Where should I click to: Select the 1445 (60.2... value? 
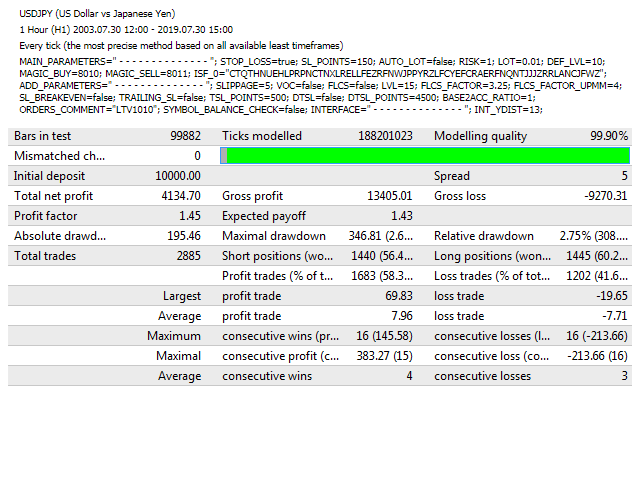[x=597, y=256]
